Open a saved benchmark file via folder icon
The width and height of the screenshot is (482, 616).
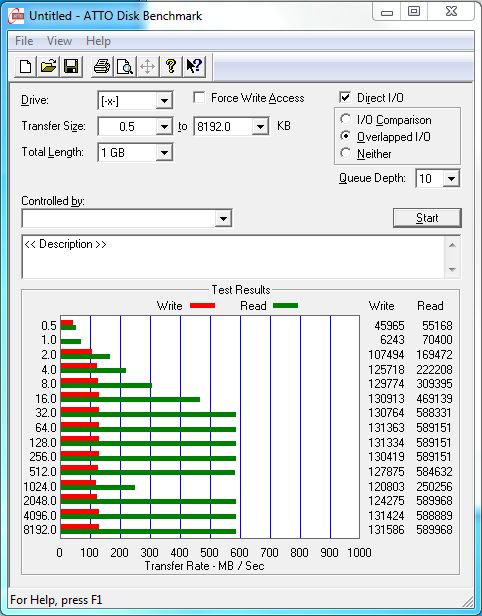(x=48, y=66)
